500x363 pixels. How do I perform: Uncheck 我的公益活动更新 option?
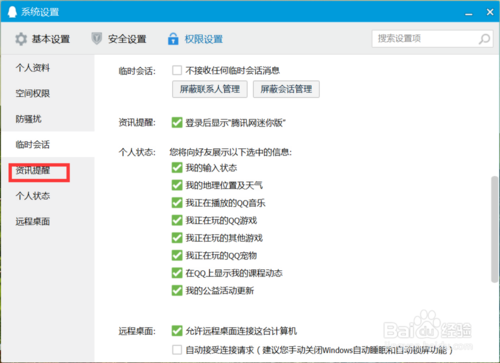pos(177,291)
